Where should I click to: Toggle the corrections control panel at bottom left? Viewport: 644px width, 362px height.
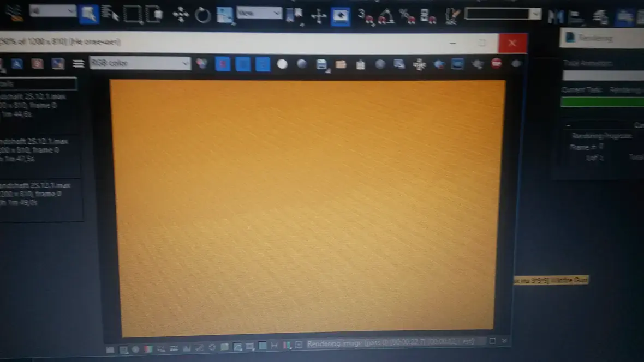(x=110, y=349)
